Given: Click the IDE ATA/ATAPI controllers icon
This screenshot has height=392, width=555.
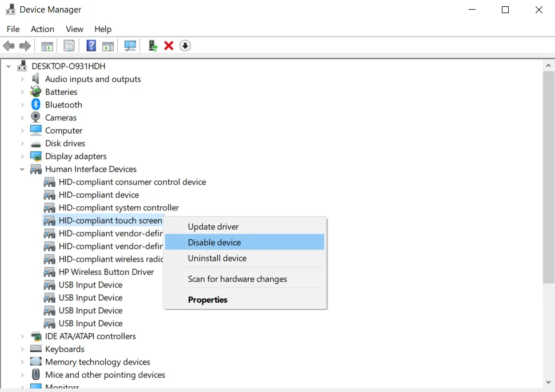Looking at the screenshot, I should pyautogui.click(x=36, y=336).
